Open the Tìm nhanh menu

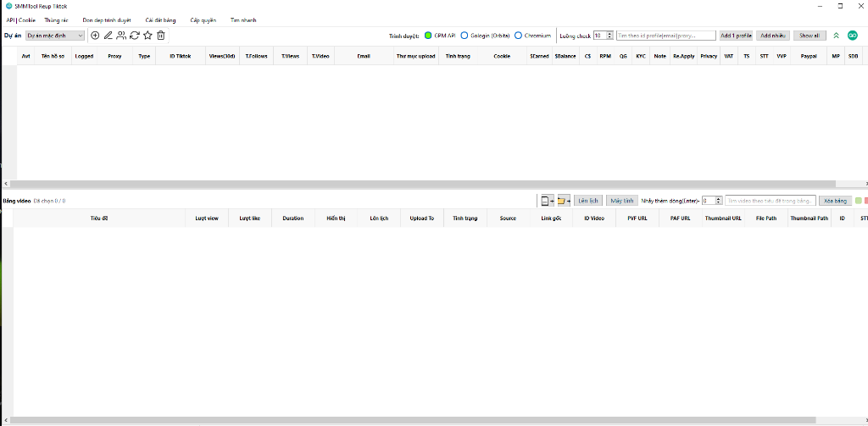point(243,20)
